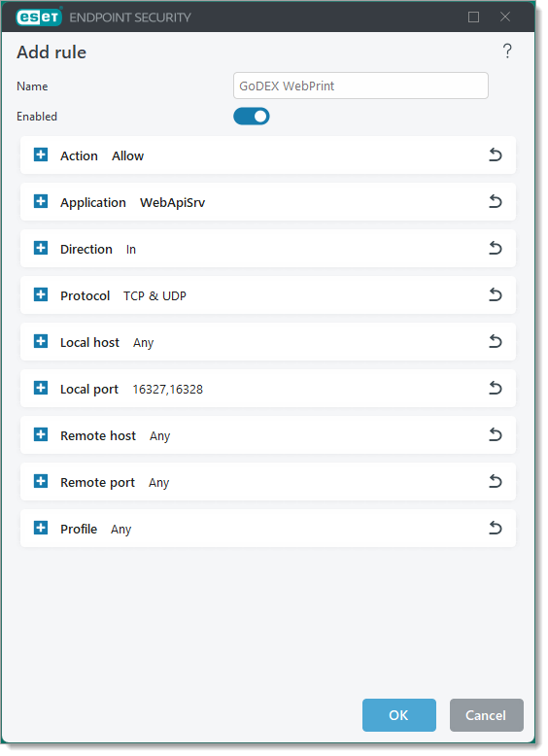The height and width of the screenshot is (756, 548).
Task: Revert the Direction value to default
Action: pyautogui.click(x=495, y=249)
